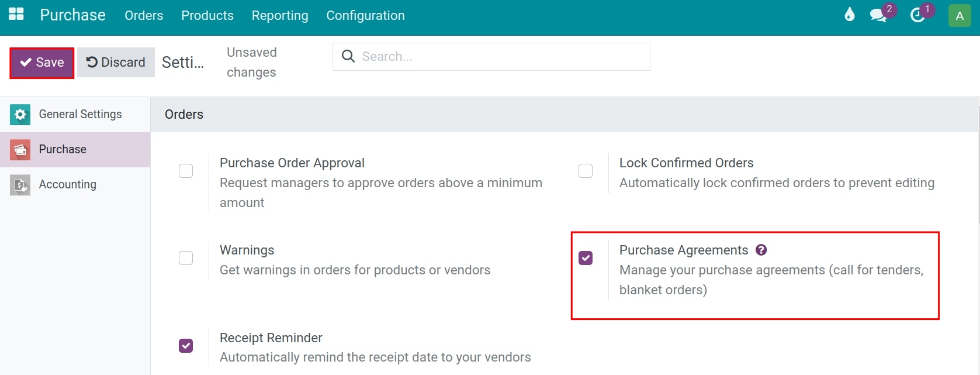This screenshot has height=375, width=980.
Task: Click the Purchase Agreements label
Action: [684, 250]
